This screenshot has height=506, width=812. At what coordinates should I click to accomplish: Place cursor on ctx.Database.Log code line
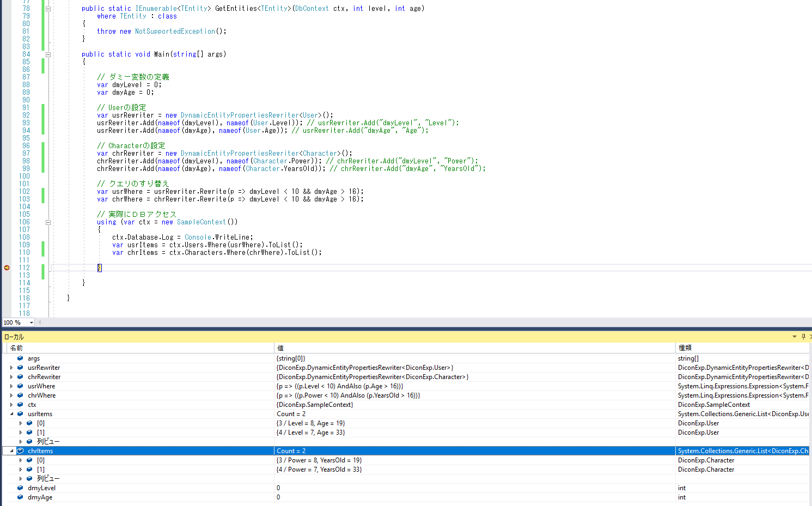tap(182, 237)
